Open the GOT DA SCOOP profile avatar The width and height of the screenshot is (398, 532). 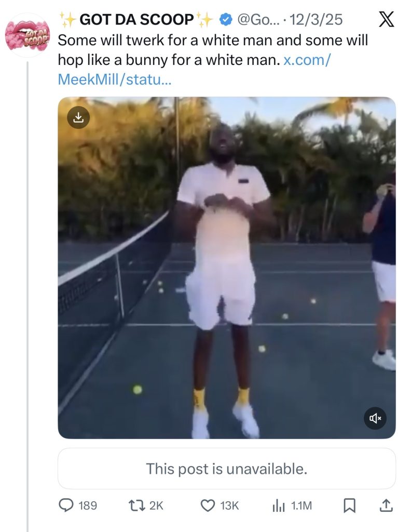click(27, 35)
